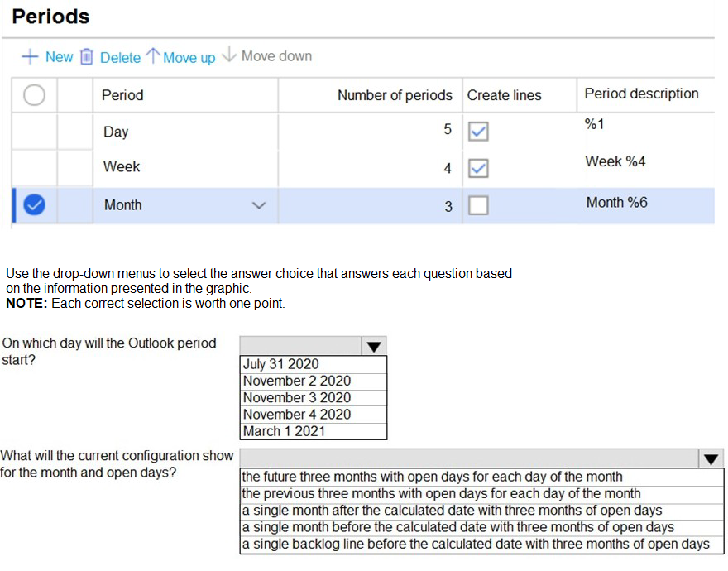Click the Move up arrow icon
The width and height of the screenshot is (728, 571).
153,56
